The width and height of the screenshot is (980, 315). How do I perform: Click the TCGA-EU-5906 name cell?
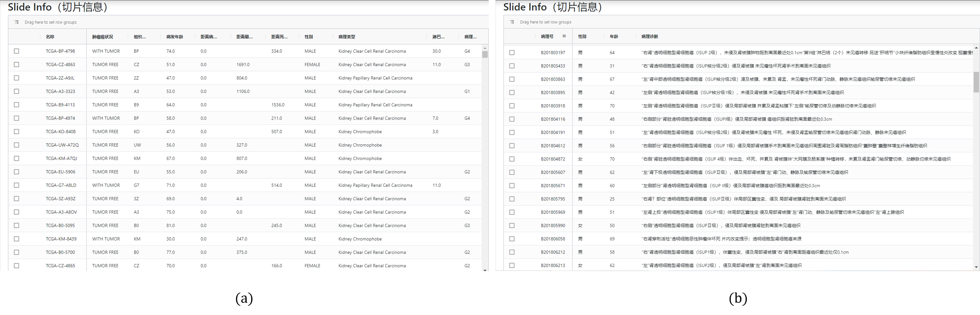pyautogui.click(x=60, y=172)
